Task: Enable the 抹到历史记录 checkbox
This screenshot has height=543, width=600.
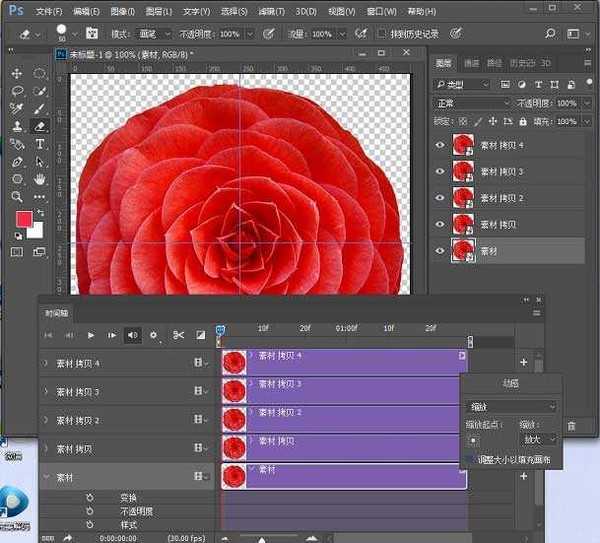Action: pyautogui.click(x=382, y=33)
